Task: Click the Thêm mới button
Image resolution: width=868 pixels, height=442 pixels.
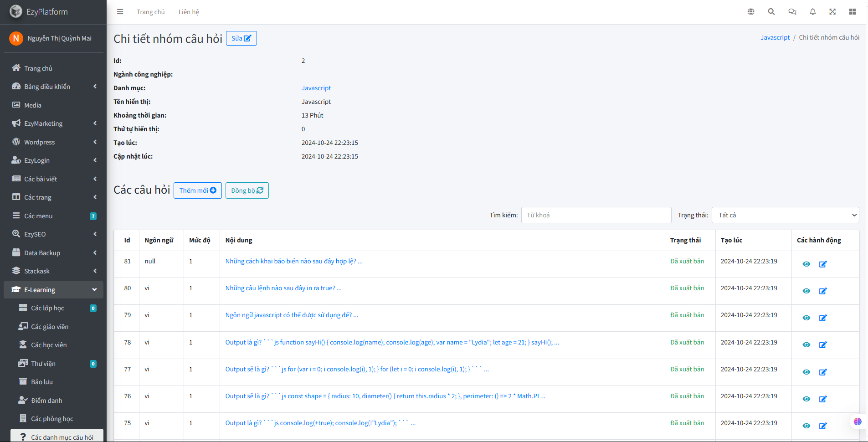Action: point(198,190)
